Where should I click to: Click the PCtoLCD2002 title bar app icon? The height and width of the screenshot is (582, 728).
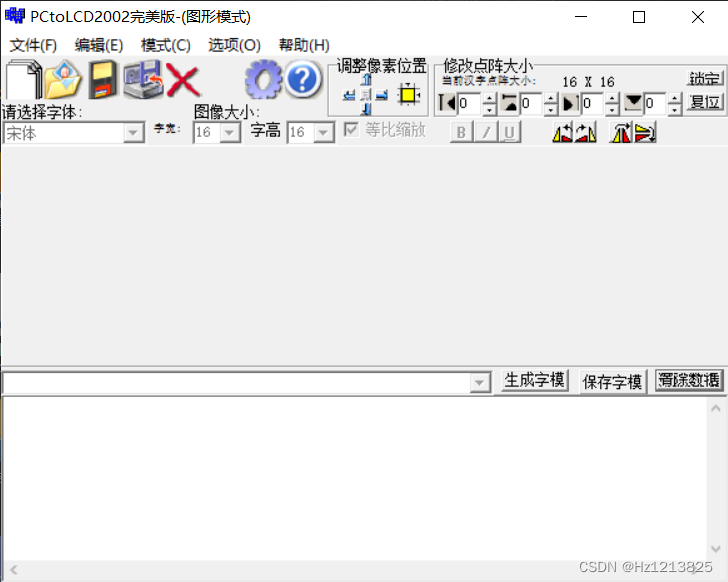tap(14, 16)
